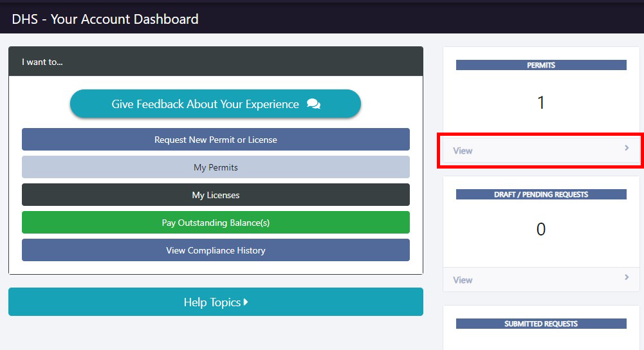
Task: Open My Permits
Action: coord(216,167)
